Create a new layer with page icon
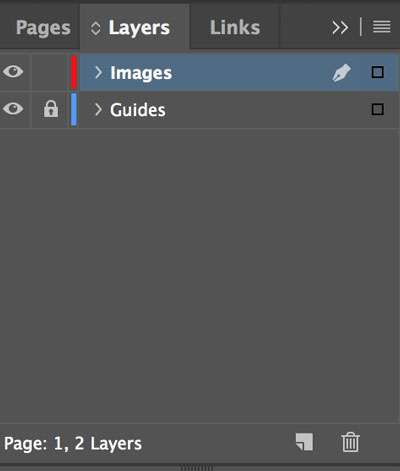Screen dimensions: 400x471 (304, 442)
